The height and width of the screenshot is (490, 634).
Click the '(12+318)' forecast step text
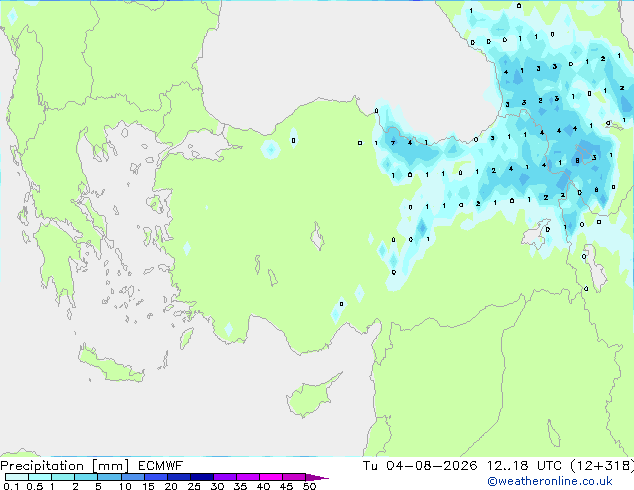(x=602, y=466)
